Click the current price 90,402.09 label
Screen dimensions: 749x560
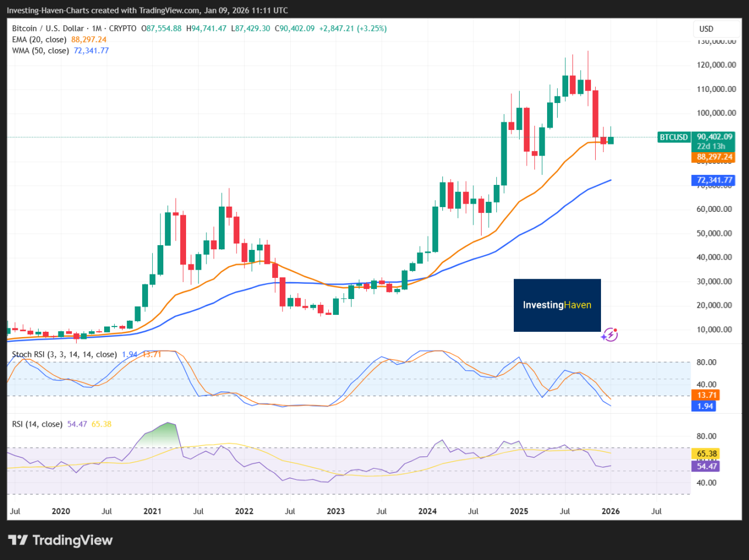(x=714, y=137)
